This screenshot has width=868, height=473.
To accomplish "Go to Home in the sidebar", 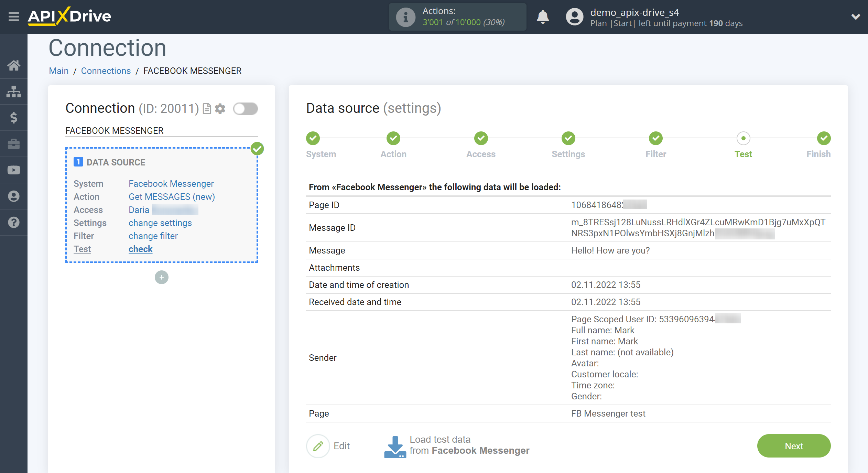I will (14, 65).
